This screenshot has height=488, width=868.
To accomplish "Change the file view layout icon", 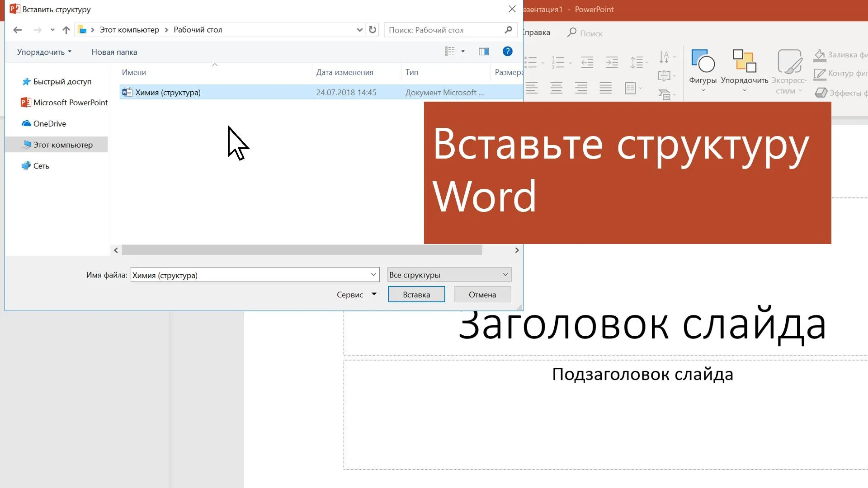I will (x=450, y=52).
